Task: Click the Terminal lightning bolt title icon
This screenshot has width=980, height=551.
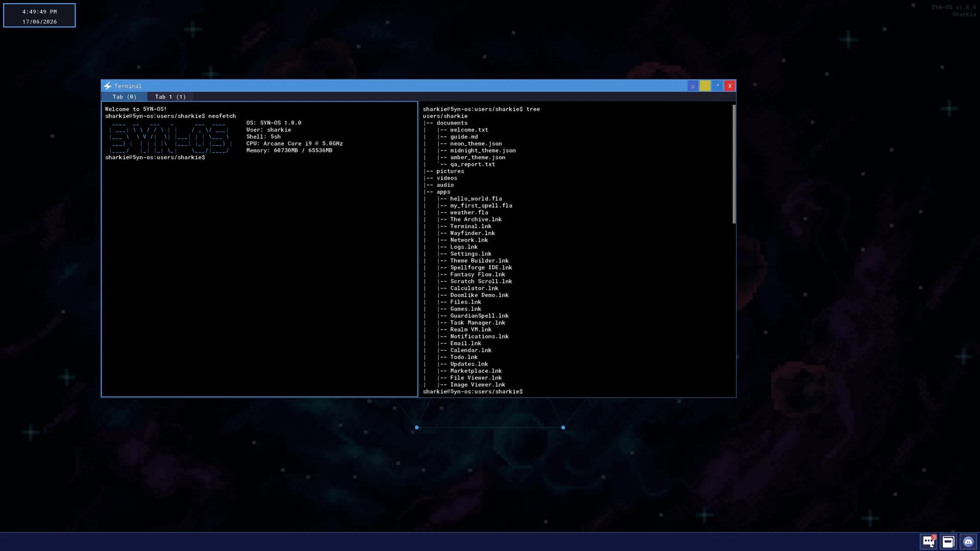Action: coord(108,86)
